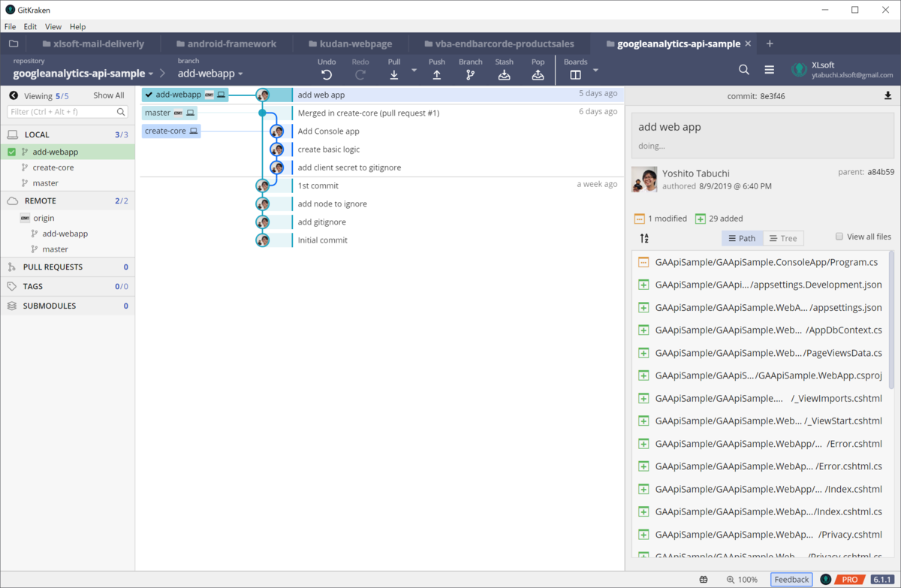Image resolution: width=901 pixels, height=588 pixels.
Task: Click the modified icon beside Program.cs
Action: click(643, 262)
